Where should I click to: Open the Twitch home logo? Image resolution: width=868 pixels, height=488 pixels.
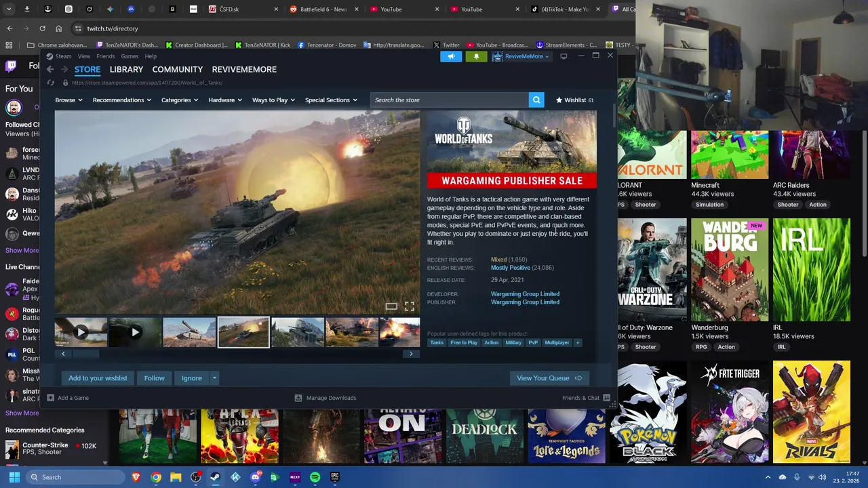tap(11, 66)
